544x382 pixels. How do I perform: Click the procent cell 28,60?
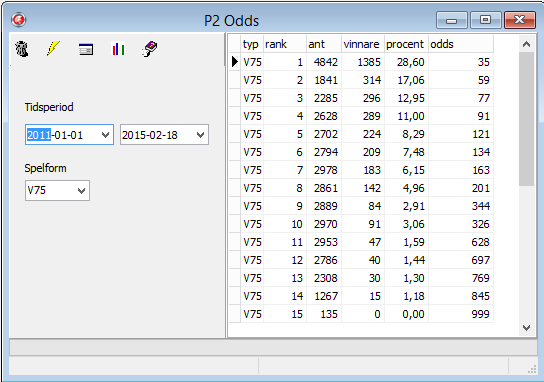pyautogui.click(x=407, y=62)
